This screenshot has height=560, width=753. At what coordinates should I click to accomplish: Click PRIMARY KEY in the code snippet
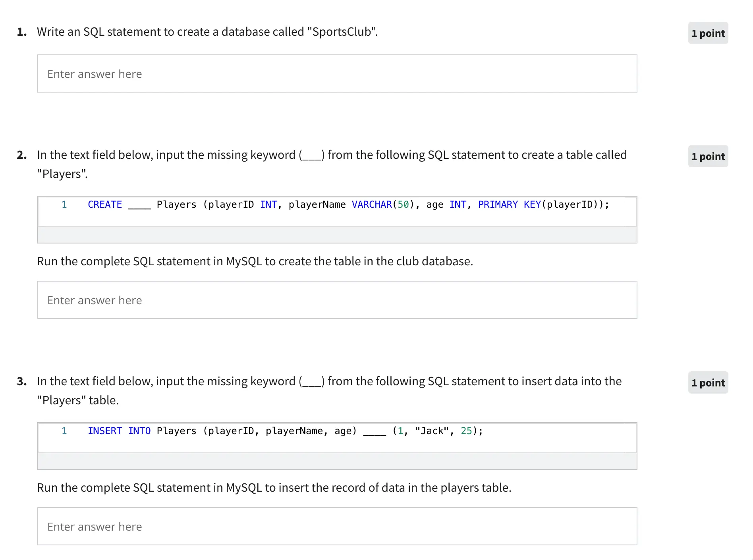click(509, 205)
